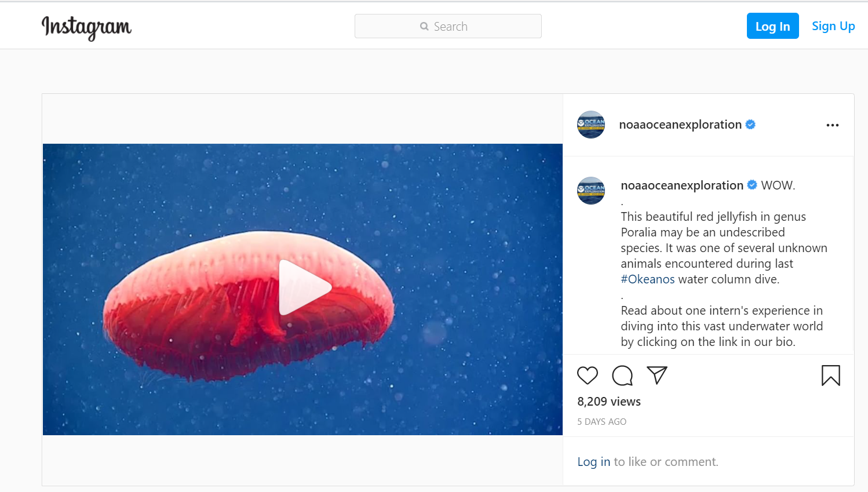Click the verified badge in the caption
Viewport: 868px width, 492px height.
pyautogui.click(x=752, y=185)
